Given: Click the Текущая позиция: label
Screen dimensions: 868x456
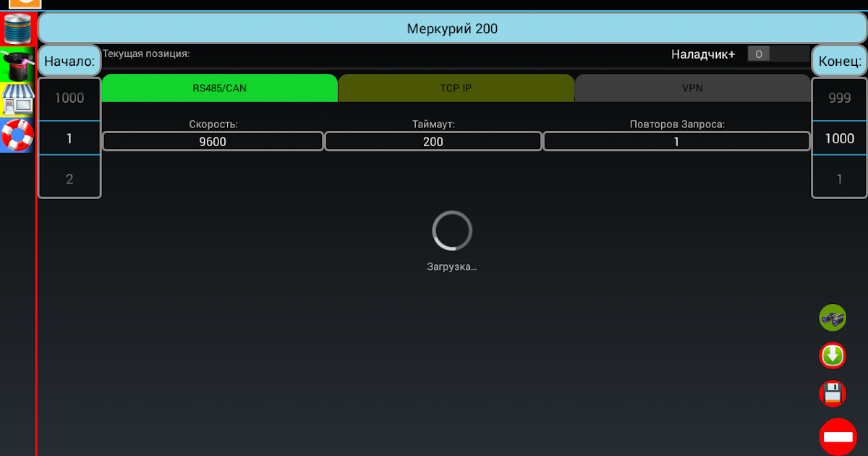Looking at the screenshot, I should click(x=146, y=54).
